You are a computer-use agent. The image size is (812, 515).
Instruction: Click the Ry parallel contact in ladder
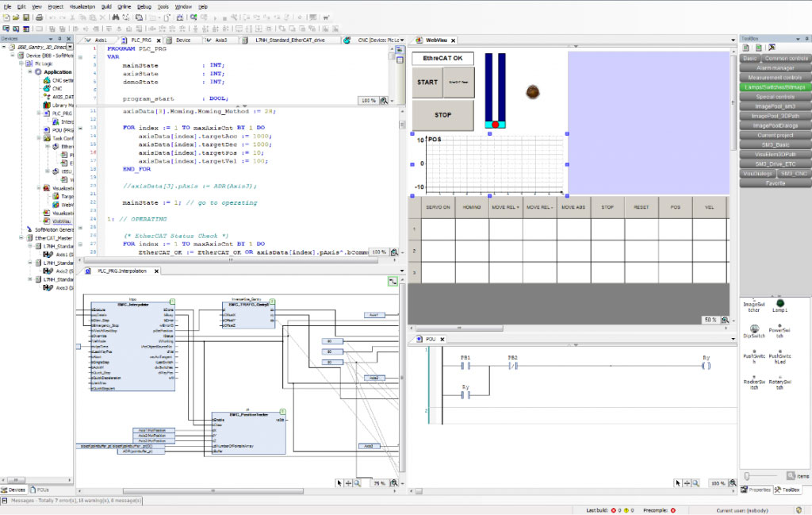point(465,395)
